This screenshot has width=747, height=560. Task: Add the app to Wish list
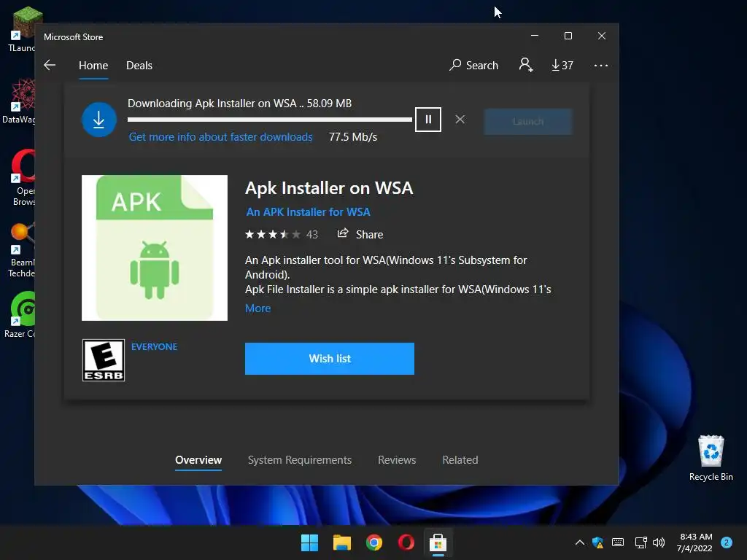(x=330, y=359)
